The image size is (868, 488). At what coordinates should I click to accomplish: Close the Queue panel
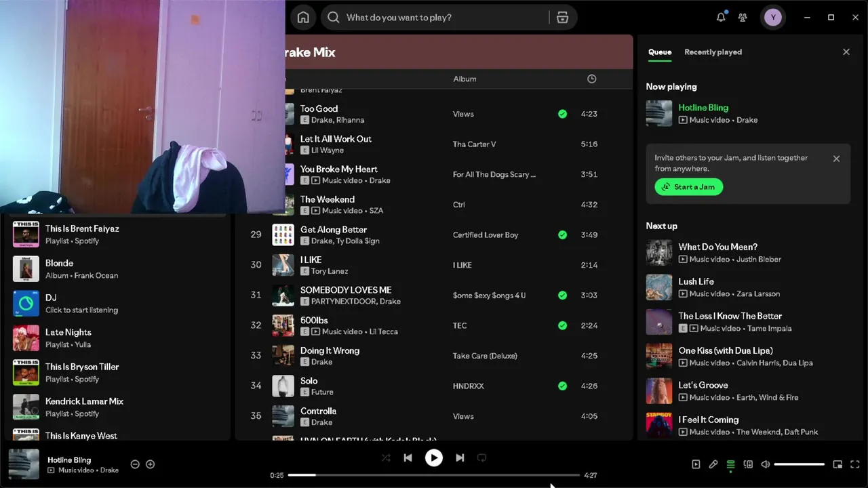click(x=846, y=52)
